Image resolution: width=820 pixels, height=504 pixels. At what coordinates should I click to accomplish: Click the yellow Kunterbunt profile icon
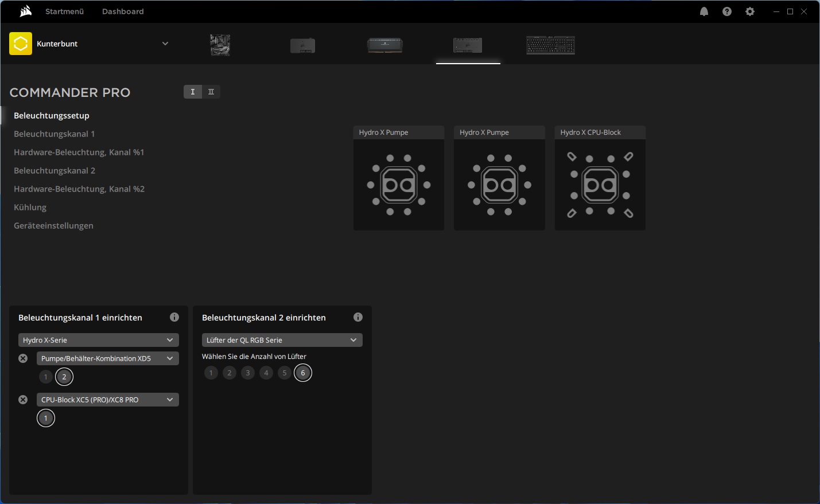tap(21, 44)
